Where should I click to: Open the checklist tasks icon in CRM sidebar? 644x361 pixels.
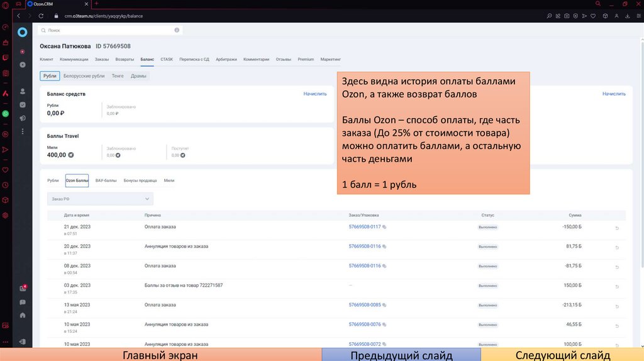pos(23,105)
